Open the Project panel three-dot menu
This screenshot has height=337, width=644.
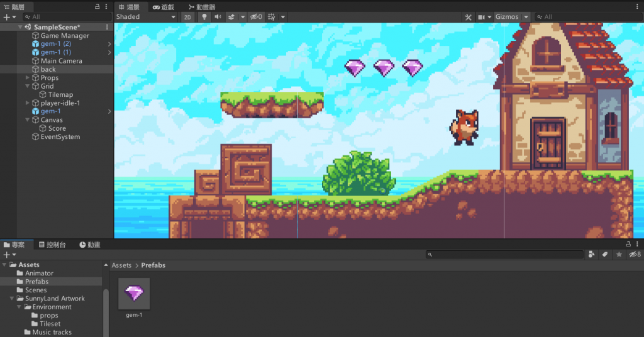[x=638, y=244]
